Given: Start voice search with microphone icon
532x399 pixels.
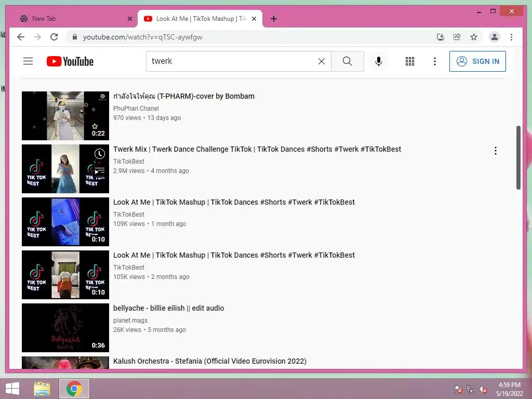Looking at the screenshot, I should point(379,61).
